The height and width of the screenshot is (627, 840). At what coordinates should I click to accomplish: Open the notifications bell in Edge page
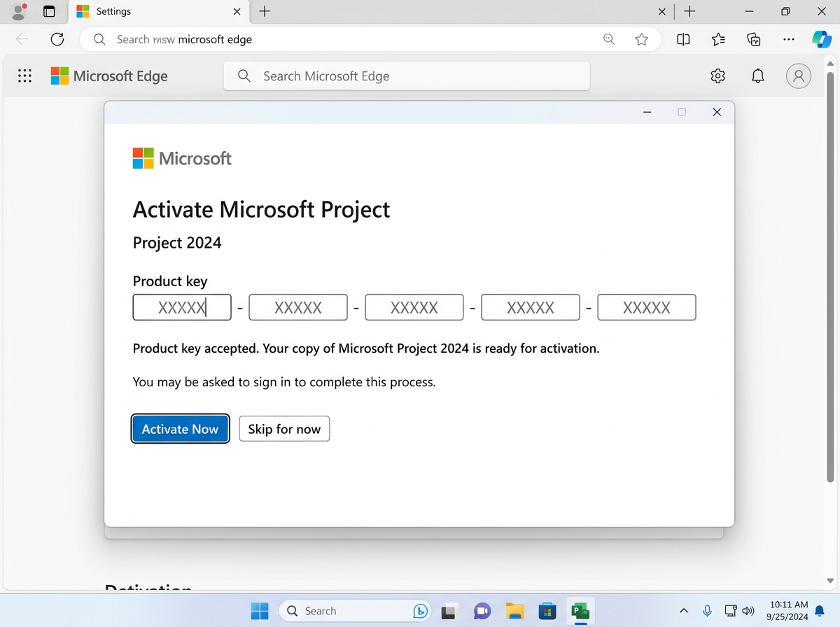(757, 76)
